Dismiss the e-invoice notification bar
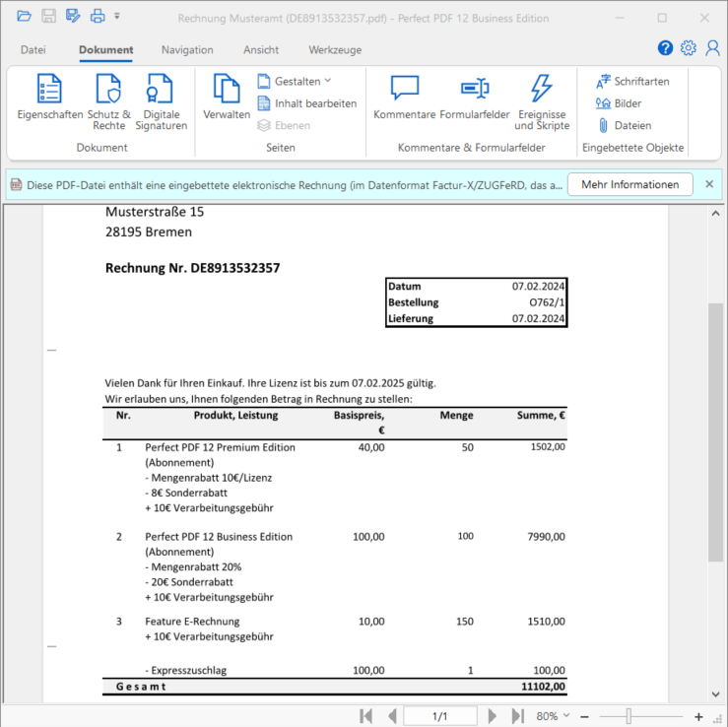 (x=709, y=184)
